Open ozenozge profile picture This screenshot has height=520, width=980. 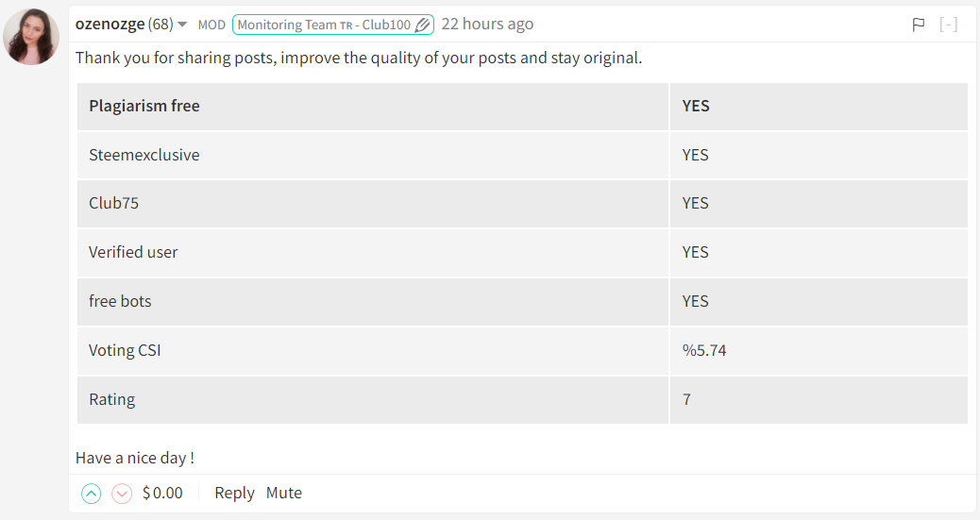(31, 37)
